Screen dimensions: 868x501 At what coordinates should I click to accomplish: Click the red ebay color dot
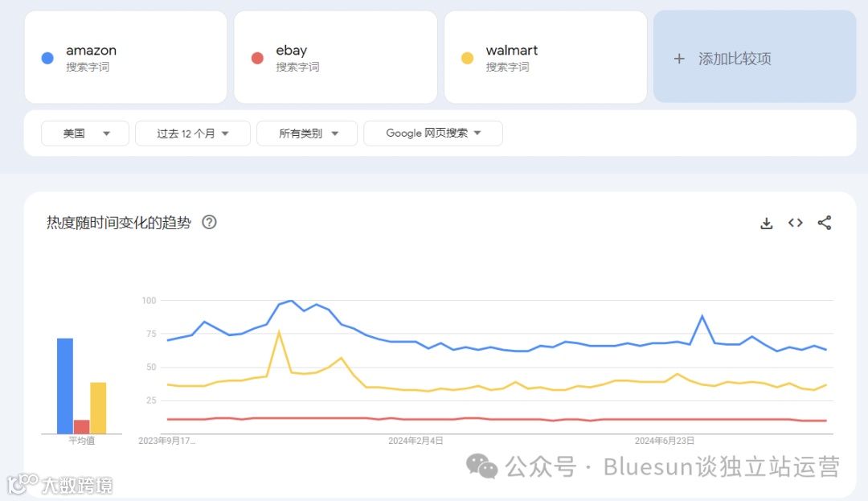[257, 58]
